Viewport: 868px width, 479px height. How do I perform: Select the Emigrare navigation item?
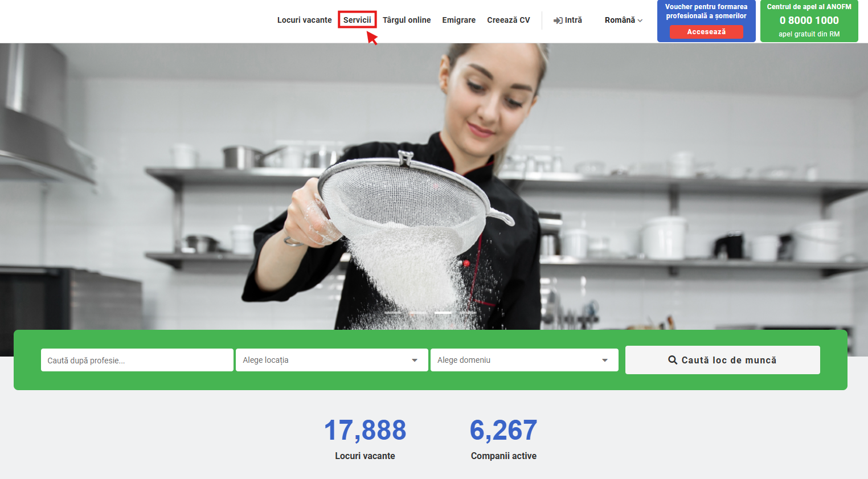tap(458, 20)
